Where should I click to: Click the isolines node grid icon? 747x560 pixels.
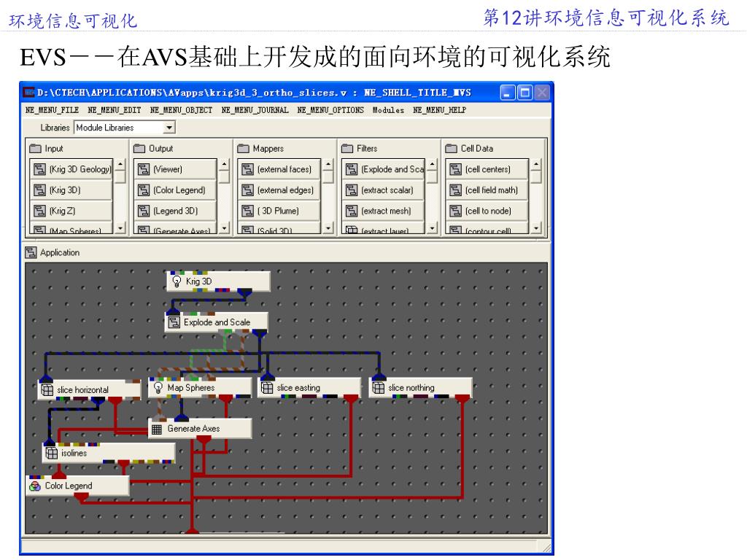click(x=52, y=453)
